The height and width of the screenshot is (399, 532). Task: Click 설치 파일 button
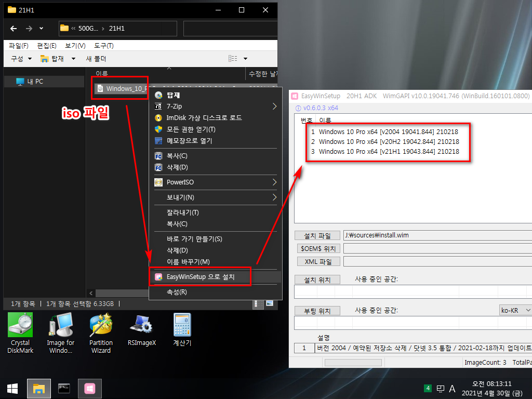pos(317,235)
